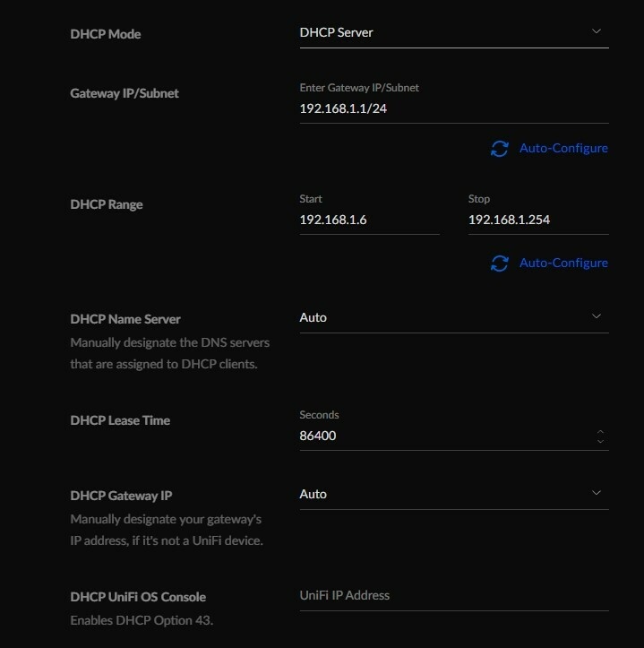Click the DHCP Range label
Image resolution: width=644 pixels, height=648 pixels.
(x=107, y=204)
